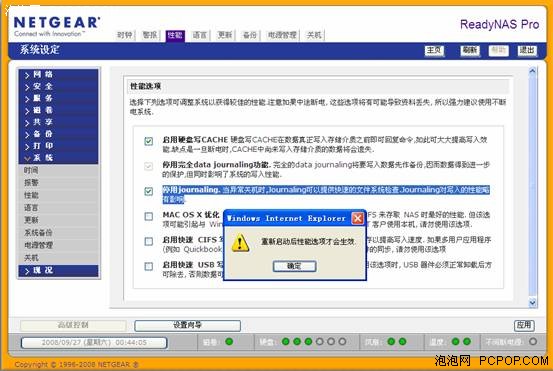Open the 警报 tab

(150, 35)
